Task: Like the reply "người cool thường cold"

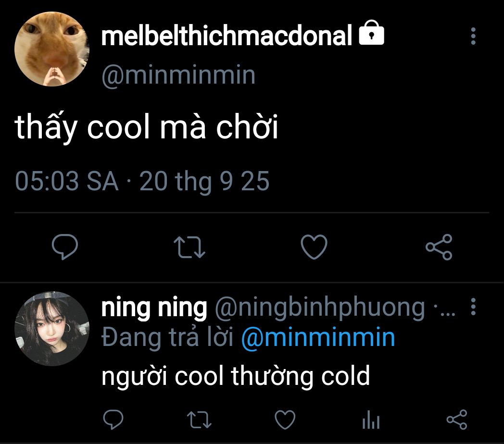Action: click(285, 419)
